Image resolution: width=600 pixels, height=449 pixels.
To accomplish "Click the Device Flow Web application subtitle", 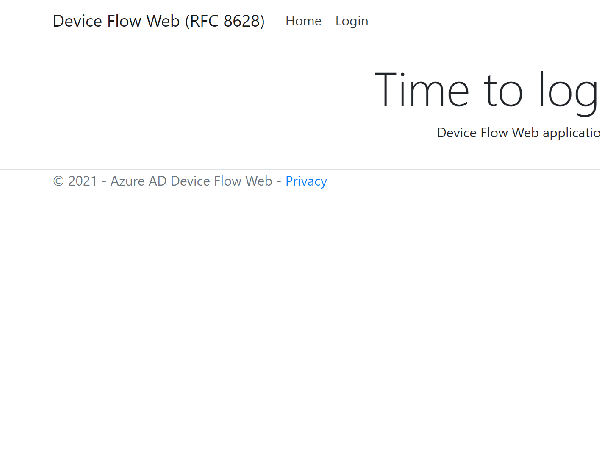I will [518, 132].
